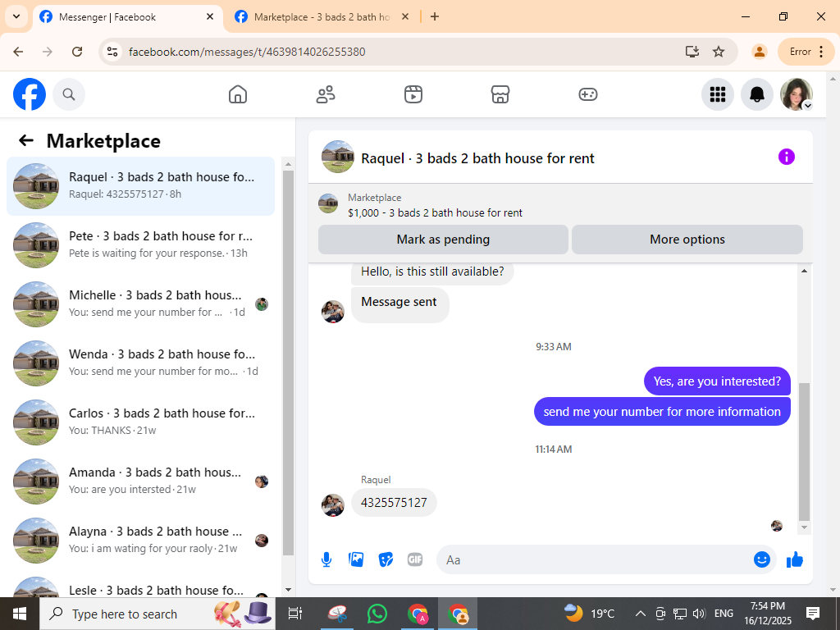Open Amanda conversation in the list
The image size is (840, 630).
(141, 481)
